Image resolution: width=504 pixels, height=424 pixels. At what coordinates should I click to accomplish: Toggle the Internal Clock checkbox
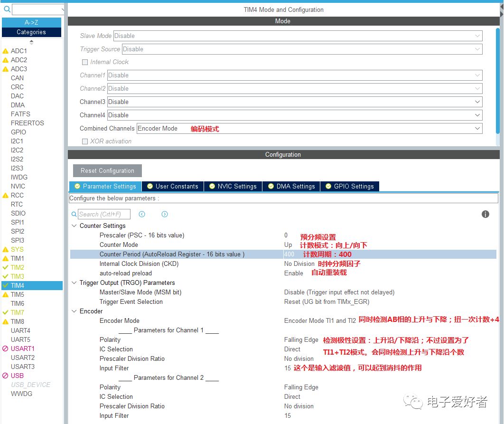[85, 62]
